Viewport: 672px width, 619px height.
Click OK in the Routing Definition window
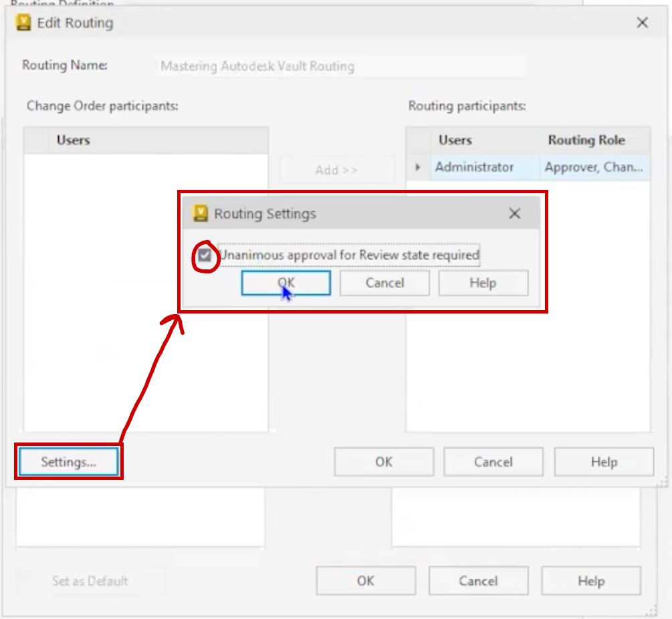point(366,581)
